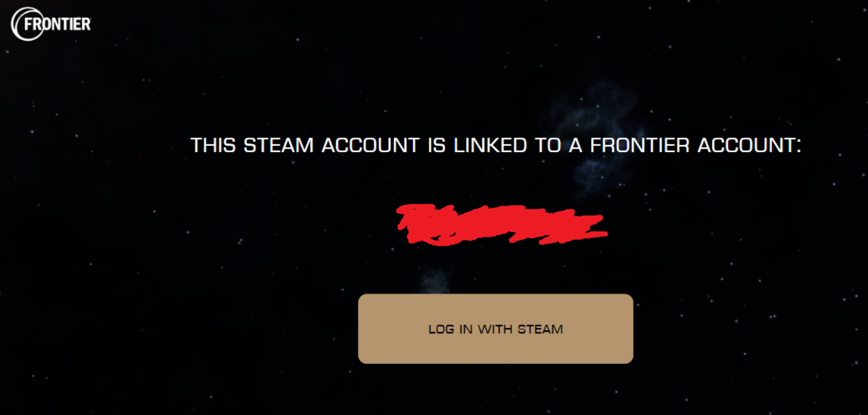Select the 'THIS STEAM ACCOUNT IS LINKED' heading

point(496,145)
